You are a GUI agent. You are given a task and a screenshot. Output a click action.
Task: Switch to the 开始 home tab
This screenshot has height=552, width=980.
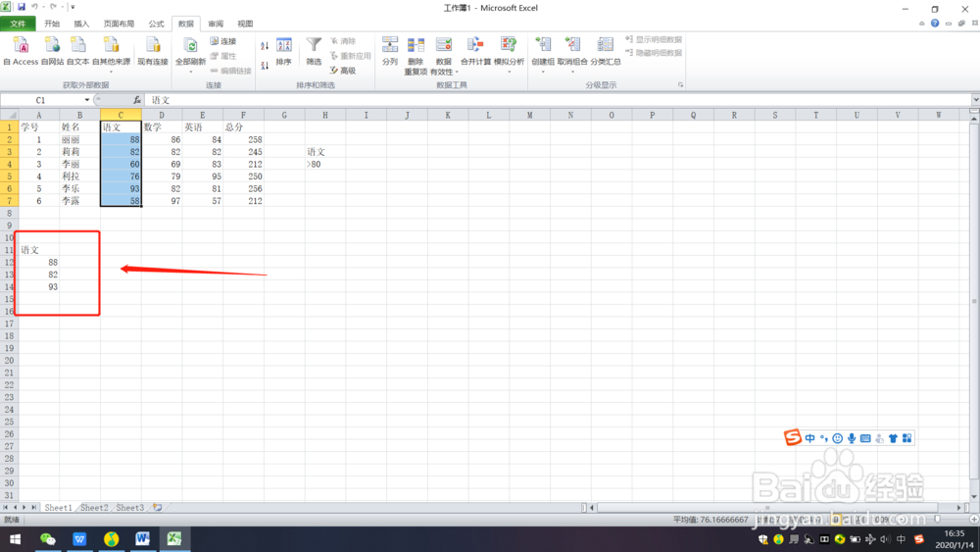coord(52,24)
